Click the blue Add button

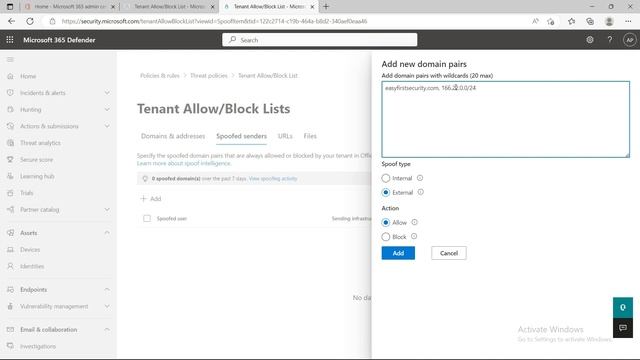(398, 253)
